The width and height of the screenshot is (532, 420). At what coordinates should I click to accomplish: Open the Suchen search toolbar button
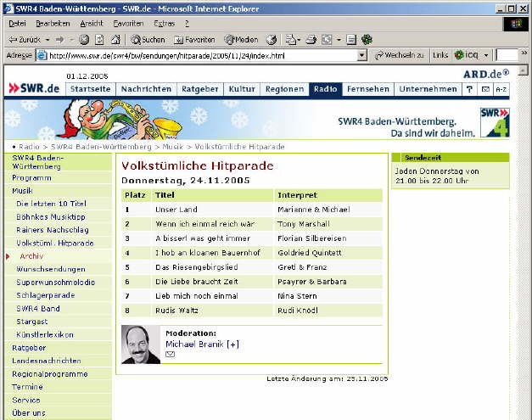click(148, 40)
